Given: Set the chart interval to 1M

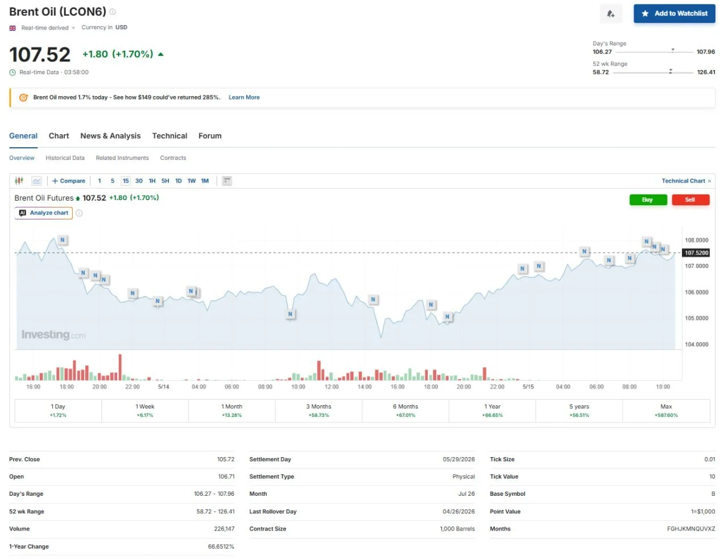Looking at the screenshot, I should click(205, 181).
